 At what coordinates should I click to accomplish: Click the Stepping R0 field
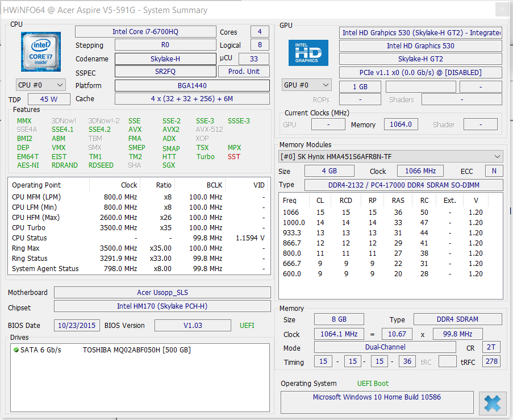[x=165, y=45]
